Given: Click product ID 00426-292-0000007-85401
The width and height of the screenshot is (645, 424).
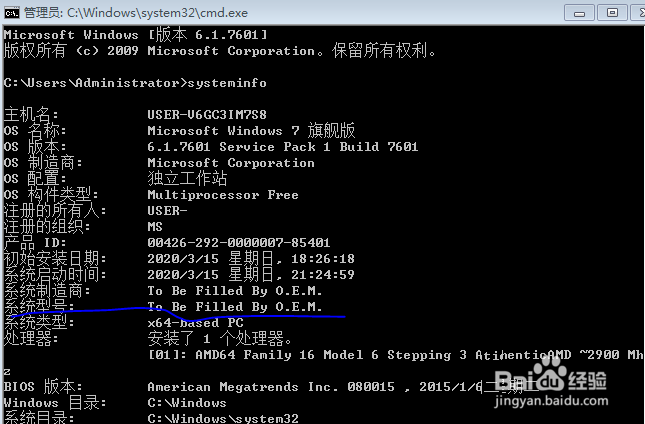Looking at the screenshot, I should point(239,243).
